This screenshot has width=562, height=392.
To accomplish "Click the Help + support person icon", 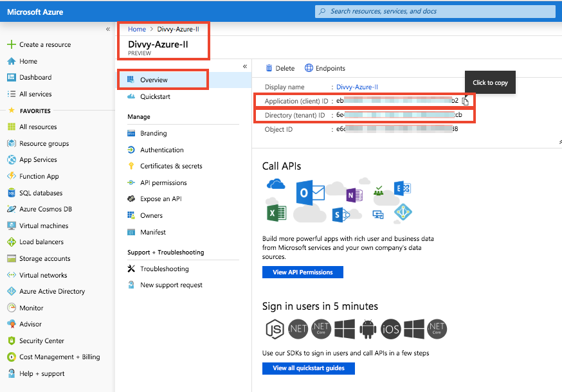I will pos(12,373).
